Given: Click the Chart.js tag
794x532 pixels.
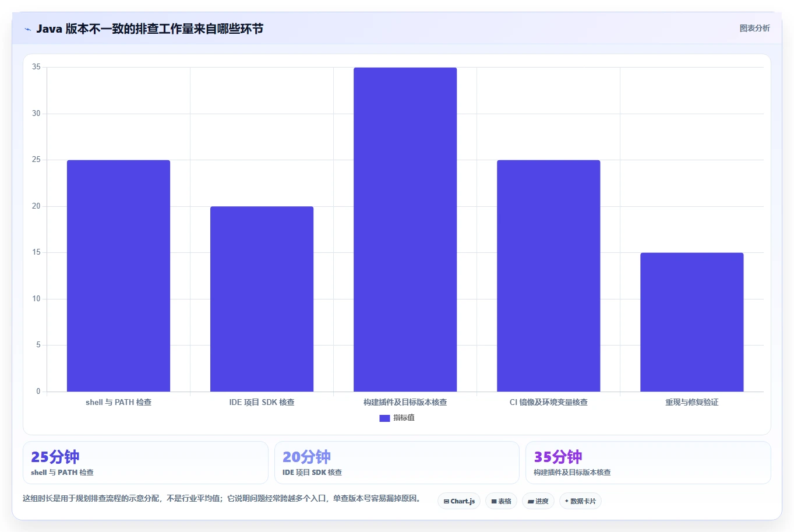Looking at the screenshot, I should tap(459, 501).
